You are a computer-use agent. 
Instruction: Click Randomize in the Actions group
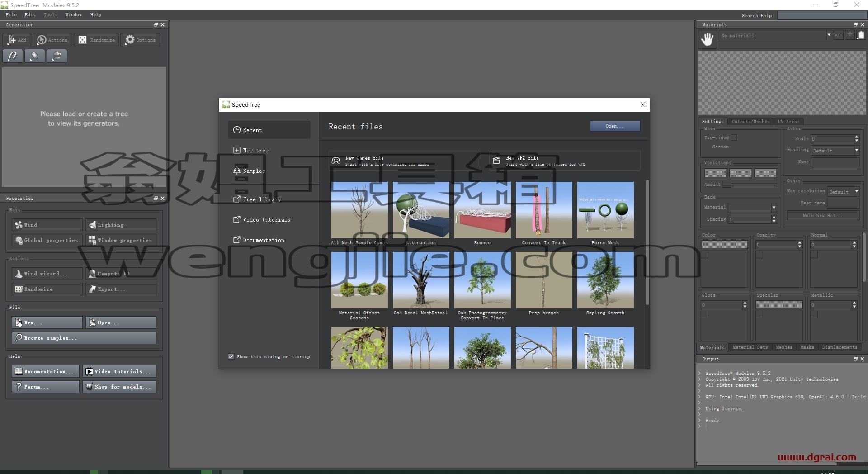[x=47, y=289]
